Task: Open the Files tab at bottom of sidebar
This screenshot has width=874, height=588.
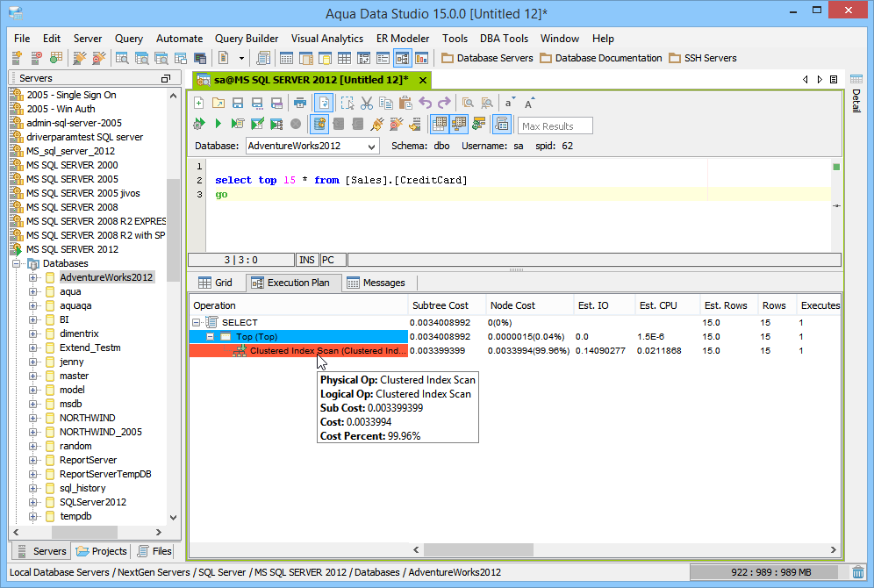Action: 155,551
